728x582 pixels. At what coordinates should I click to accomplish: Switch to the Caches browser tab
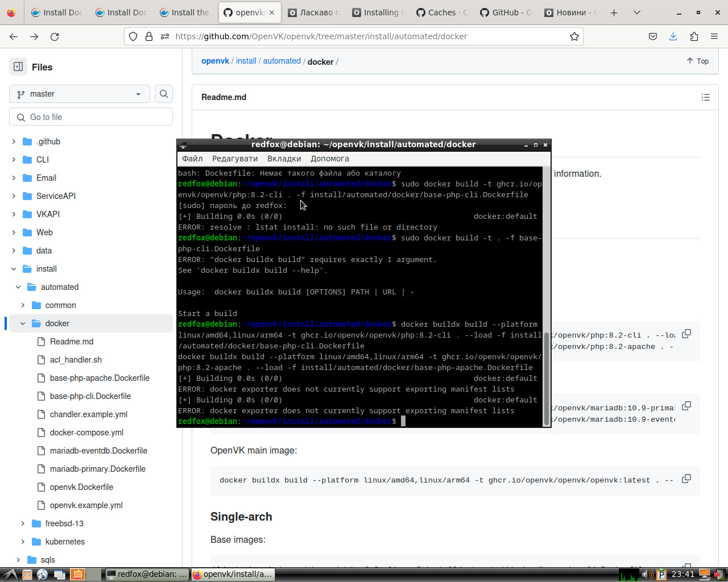pos(442,13)
